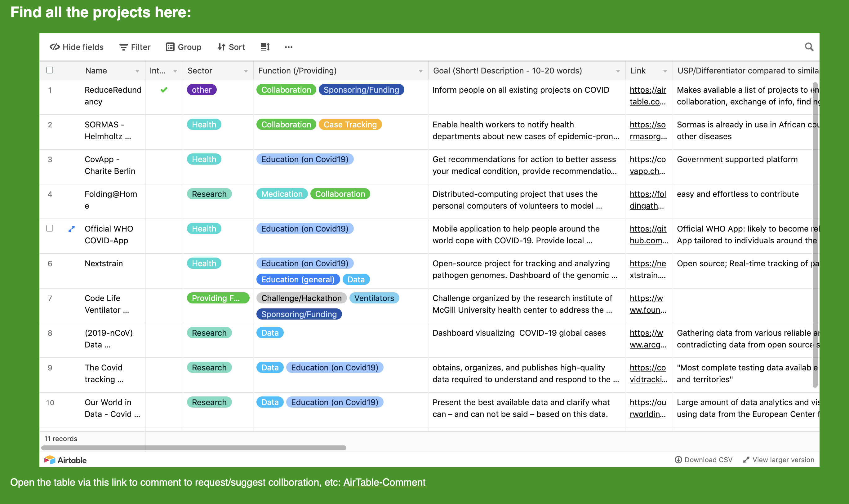Open the Sector column dropdown arrow
This screenshot has width=849, height=504.
[x=246, y=71]
